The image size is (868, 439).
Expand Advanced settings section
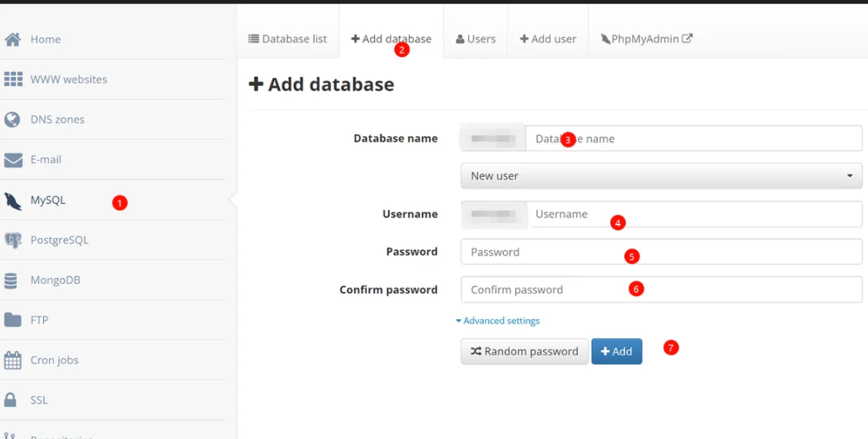[498, 320]
